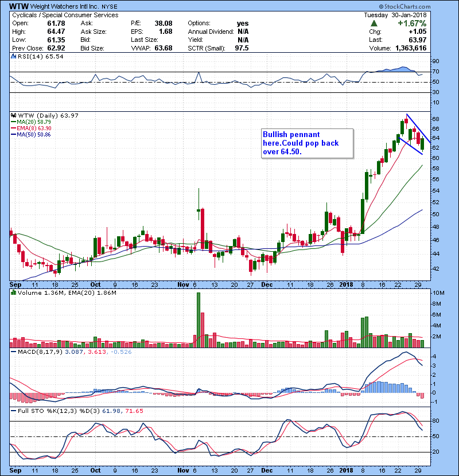Click the Options value yes
This screenshot has height=476, width=459.
tap(243, 24)
